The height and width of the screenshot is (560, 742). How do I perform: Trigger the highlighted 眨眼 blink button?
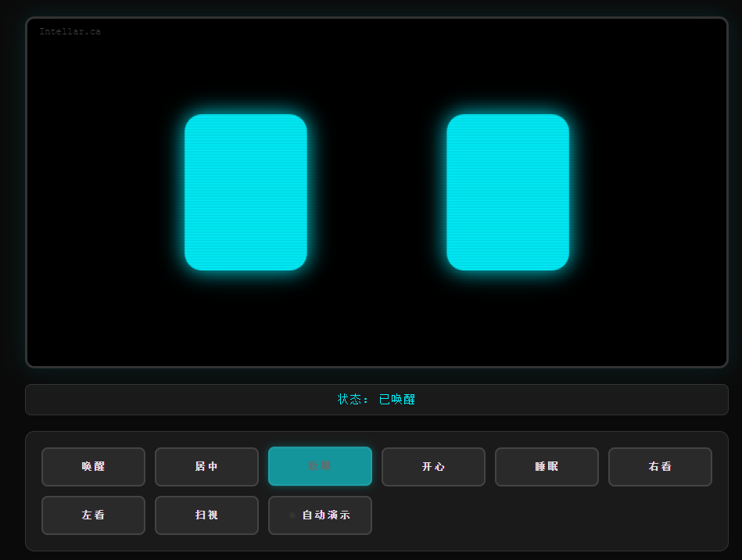[320, 466]
